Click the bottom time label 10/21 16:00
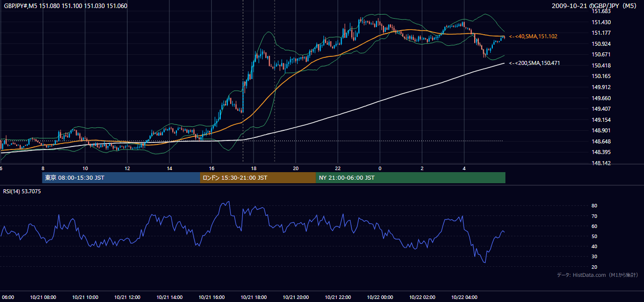644x302 pixels. [212, 297]
